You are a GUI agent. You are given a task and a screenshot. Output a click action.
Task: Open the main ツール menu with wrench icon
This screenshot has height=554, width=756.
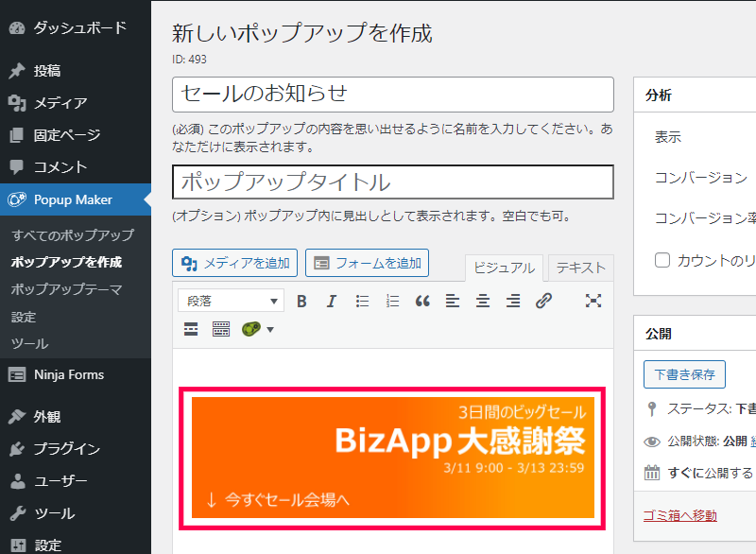[76, 513]
